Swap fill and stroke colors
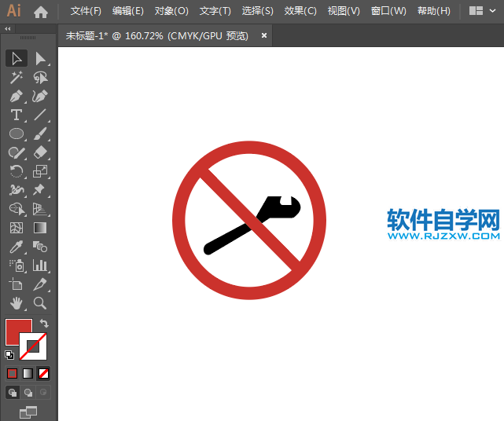Image resolution: width=504 pixels, height=421 pixels. [x=44, y=323]
